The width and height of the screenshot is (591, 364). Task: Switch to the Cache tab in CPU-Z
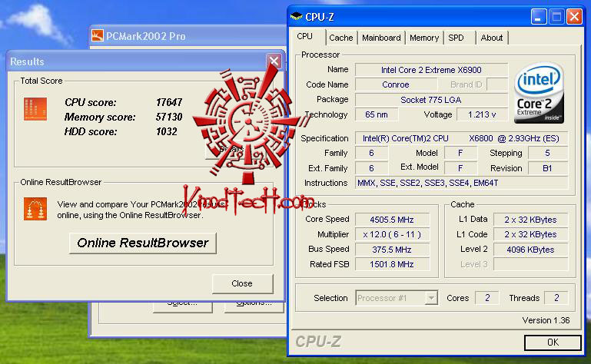pyautogui.click(x=340, y=38)
